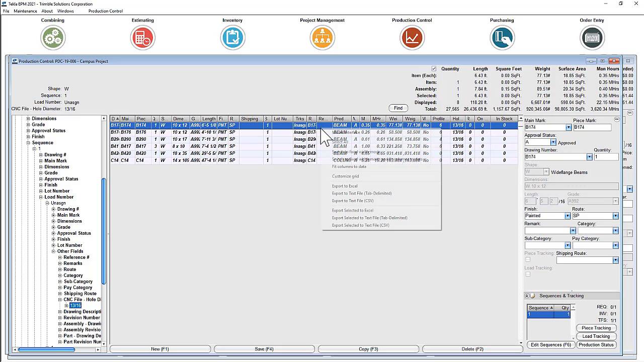Click the New (F1) button

[x=160, y=349]
